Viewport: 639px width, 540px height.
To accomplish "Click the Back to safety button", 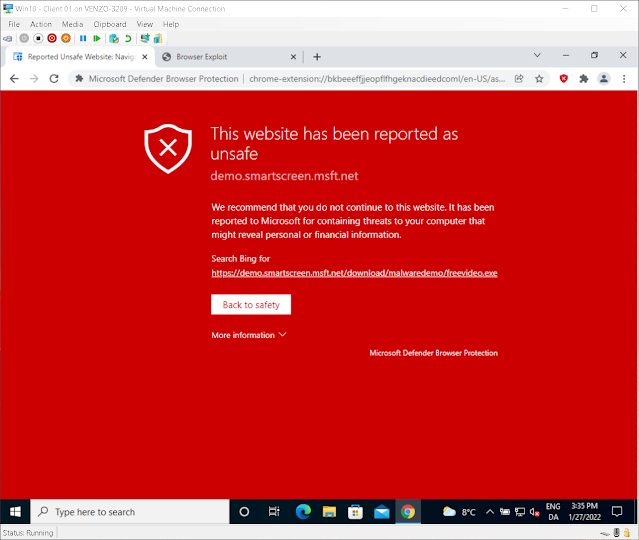I will (251, 304).
